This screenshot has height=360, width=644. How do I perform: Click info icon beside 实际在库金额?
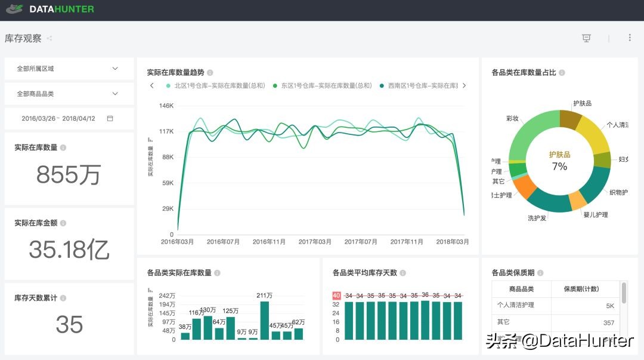click(63, 223)
